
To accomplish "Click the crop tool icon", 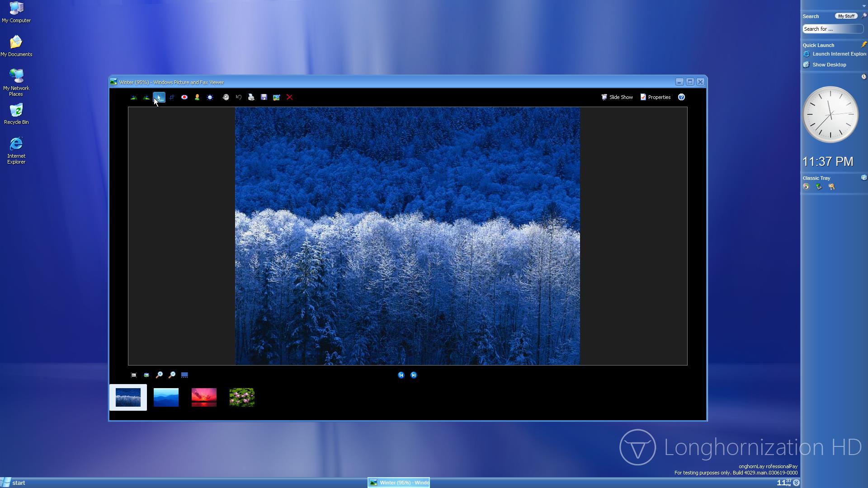I will 172,97.
